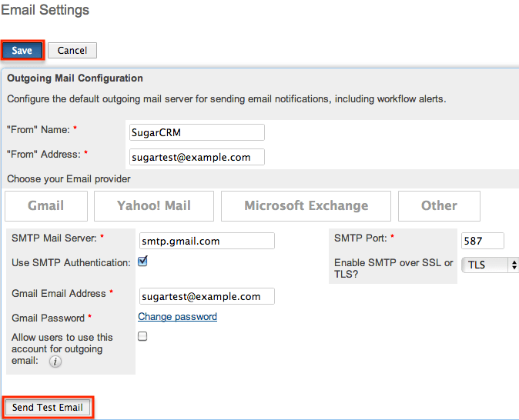Click the Cancel button
519x420 pixels.
pyautogui.click(x=72, y=50)
